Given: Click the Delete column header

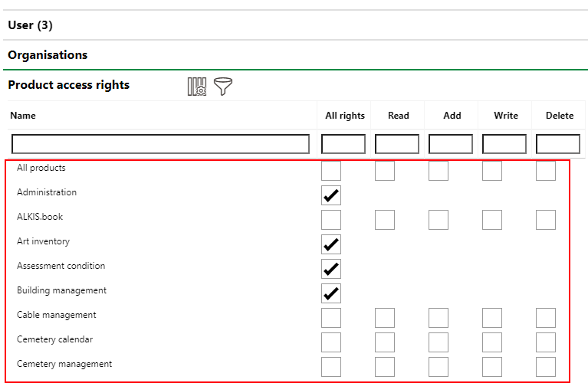Looking at the screenshot, I should pyautogui.click(x=560, y=116).
